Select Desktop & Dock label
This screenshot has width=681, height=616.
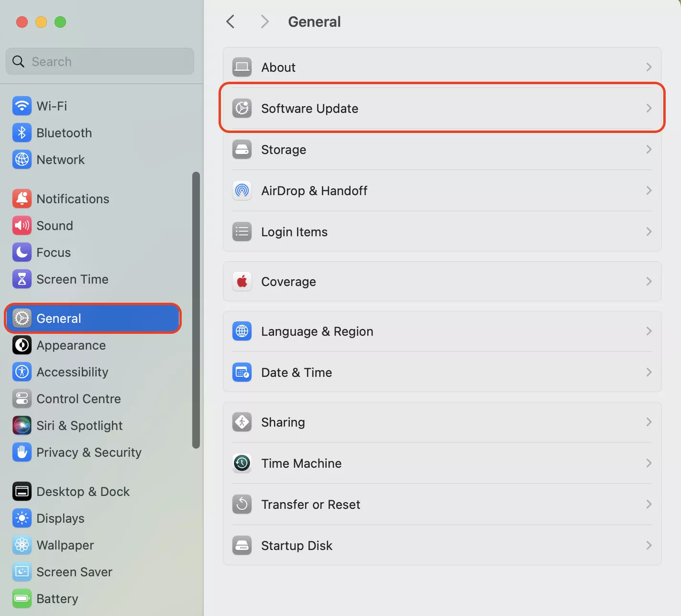click(83, 491)
